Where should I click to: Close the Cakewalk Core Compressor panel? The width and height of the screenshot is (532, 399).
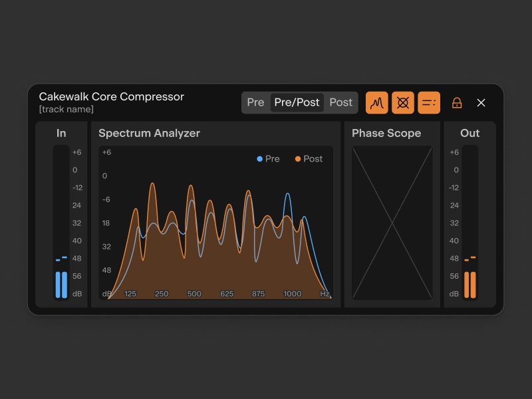tap(481, 103)
